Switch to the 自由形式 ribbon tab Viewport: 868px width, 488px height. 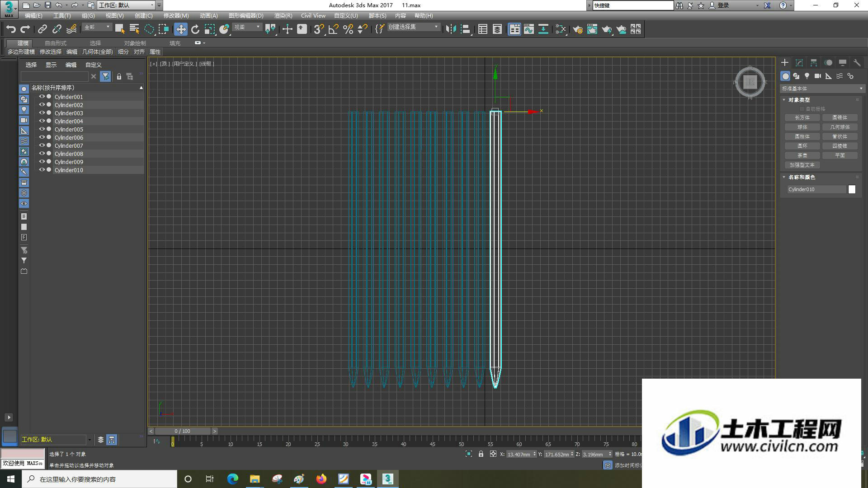55,43
